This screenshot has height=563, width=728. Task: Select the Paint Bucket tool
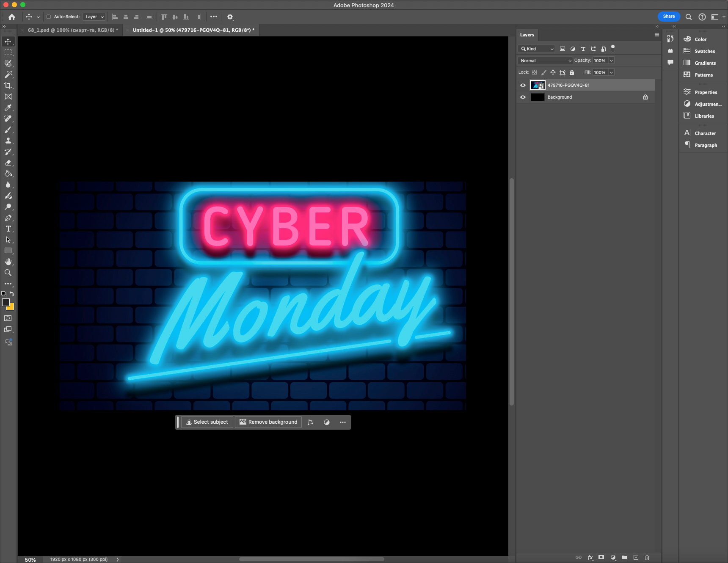8,174
